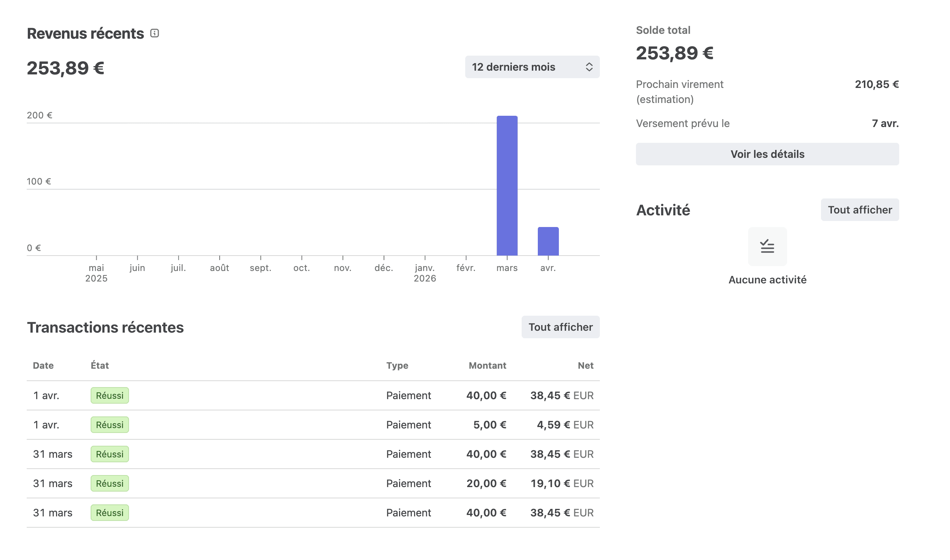Click the up-down chevron on the period selector
The height and width of the screenshot is (560, 950).
point(589,67)
